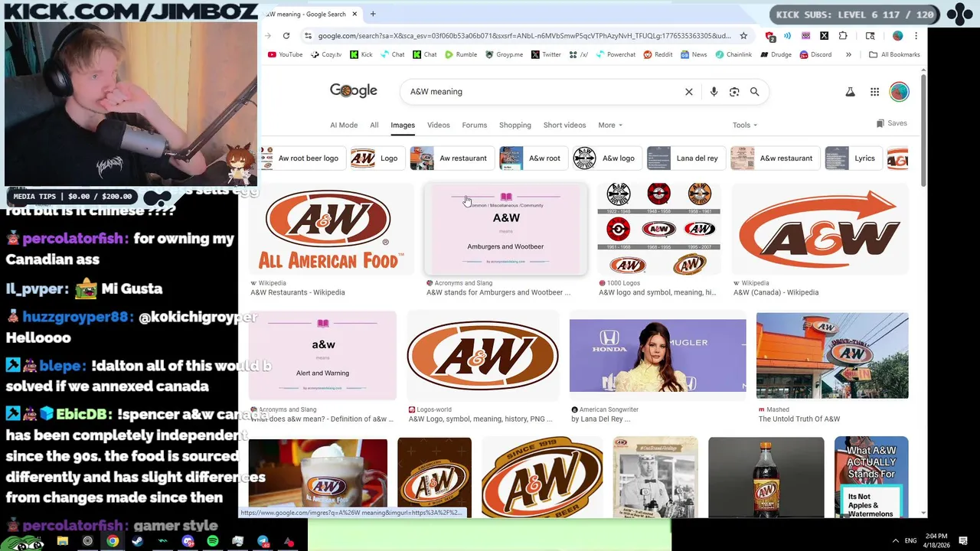Click the browser address bar URL

(524, 36)
